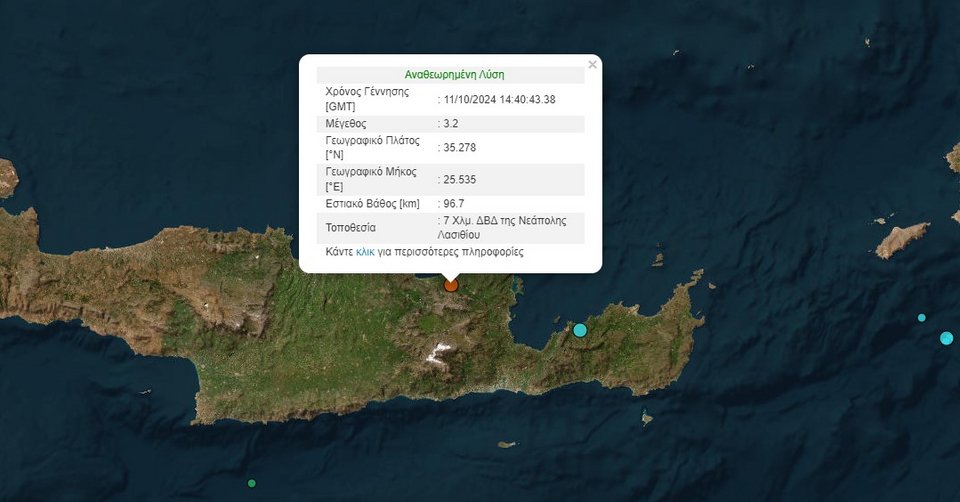The image size is (960, 502).
Task: Open the 'κλικ' link for more information
Action: [365, 252]
